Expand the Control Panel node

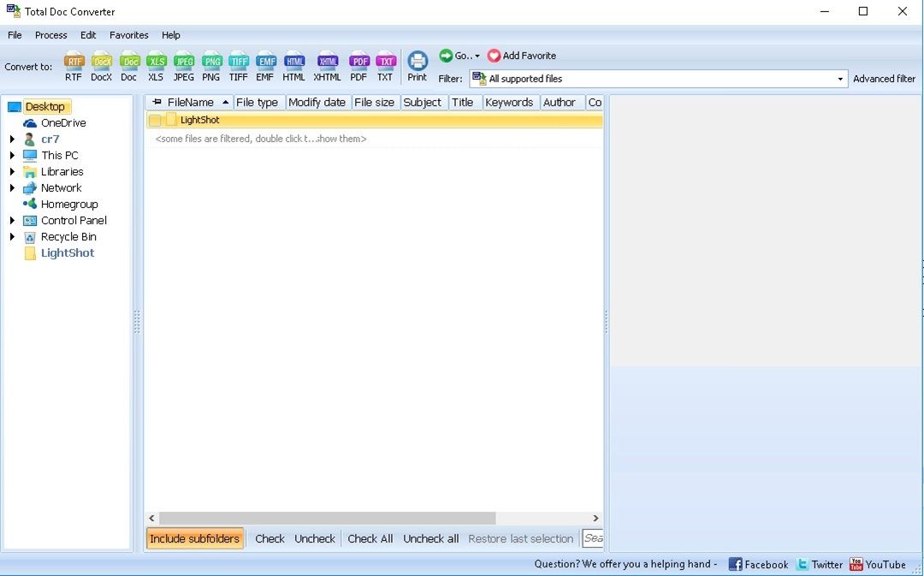pyautogui.click(x=12, y=221)
